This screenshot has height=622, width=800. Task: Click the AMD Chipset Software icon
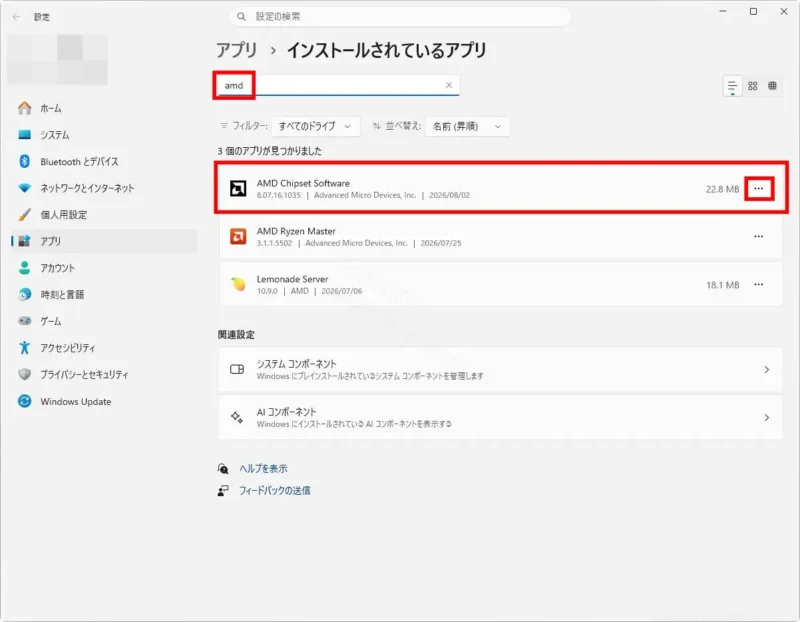238,189
